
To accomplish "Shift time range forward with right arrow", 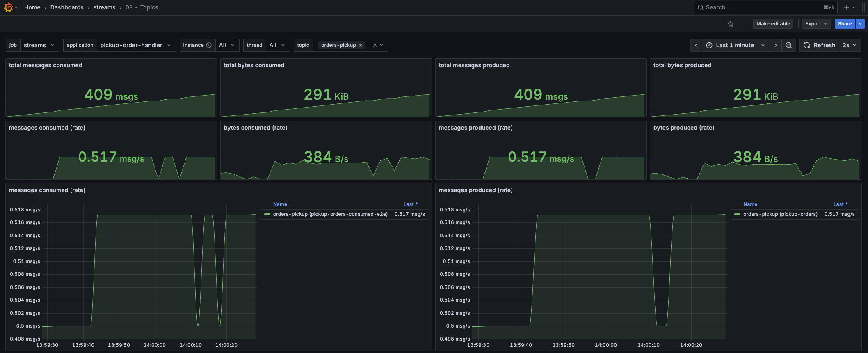I will pos(775,45).
